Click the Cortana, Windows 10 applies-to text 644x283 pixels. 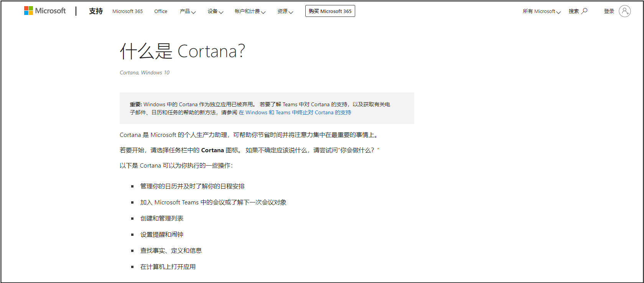point(144,72)
